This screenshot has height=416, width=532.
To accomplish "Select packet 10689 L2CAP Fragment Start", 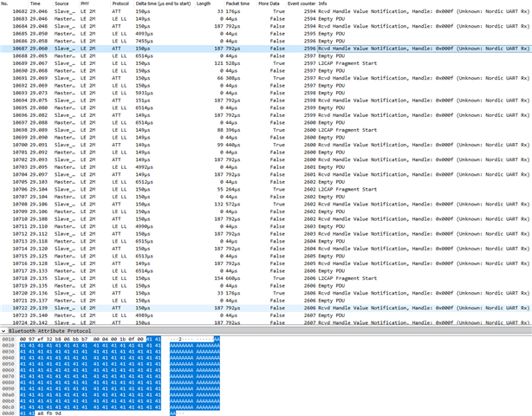I will [x=266, y=63].
